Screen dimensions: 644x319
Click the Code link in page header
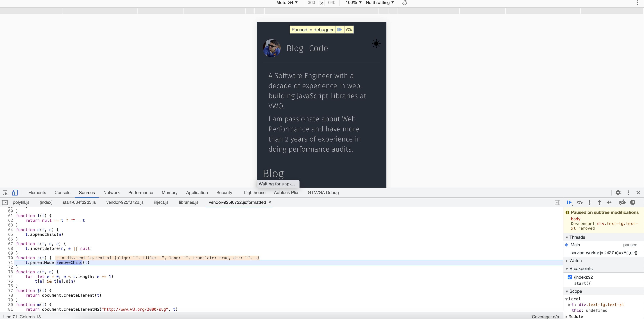coord(318,48)
